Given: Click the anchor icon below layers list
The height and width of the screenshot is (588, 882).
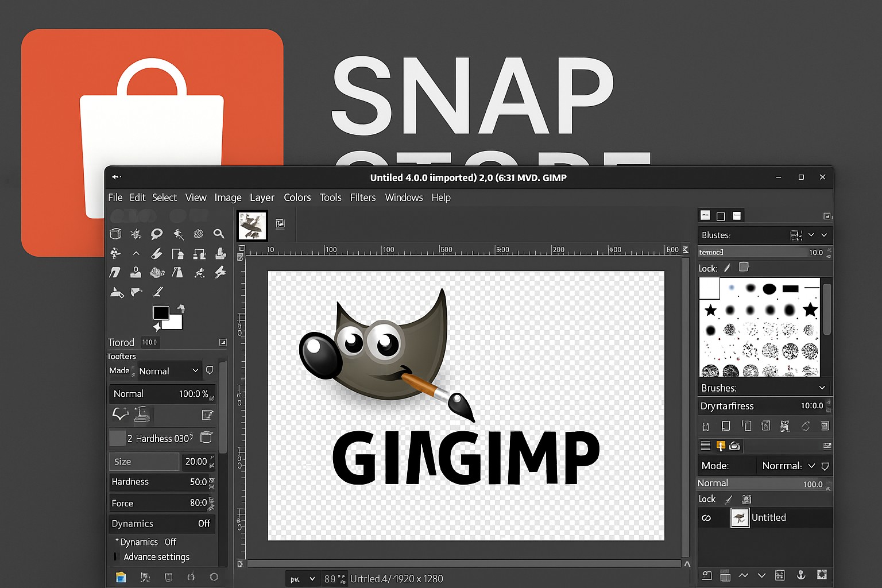Looking at the screenshot, I should tap(800, 575).
